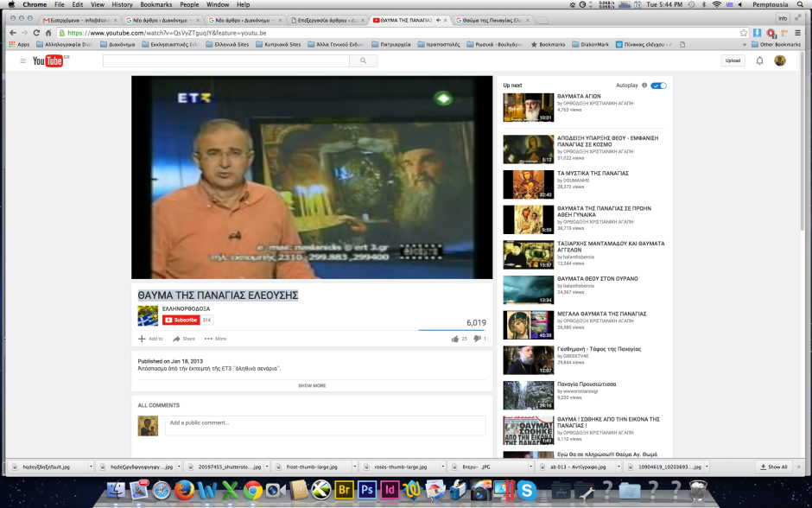Click the Upload button
The height and width of the screenshot is (508, 812).
pyautogui.click(x=733, y=60)
